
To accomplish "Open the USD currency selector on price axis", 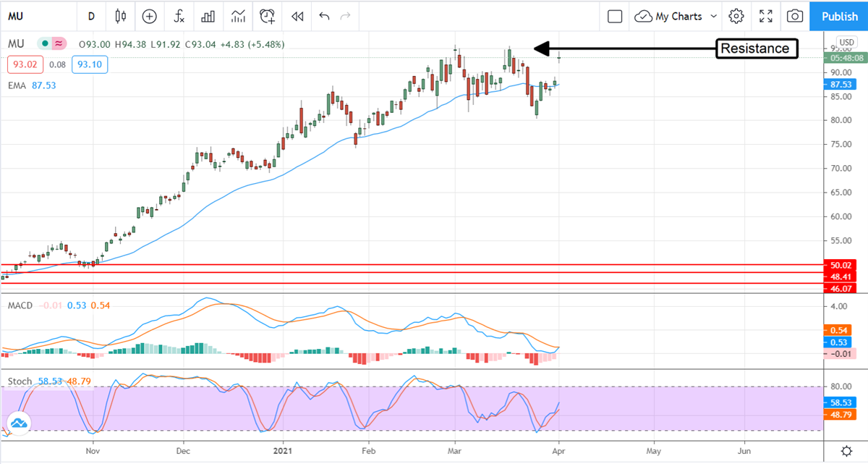I will tap(846, 42).
